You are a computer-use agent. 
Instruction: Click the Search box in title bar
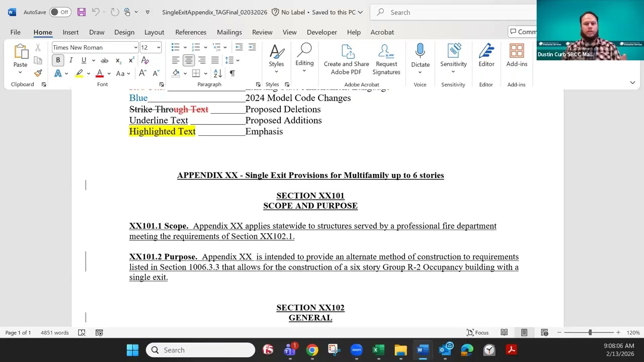(453, 12)
